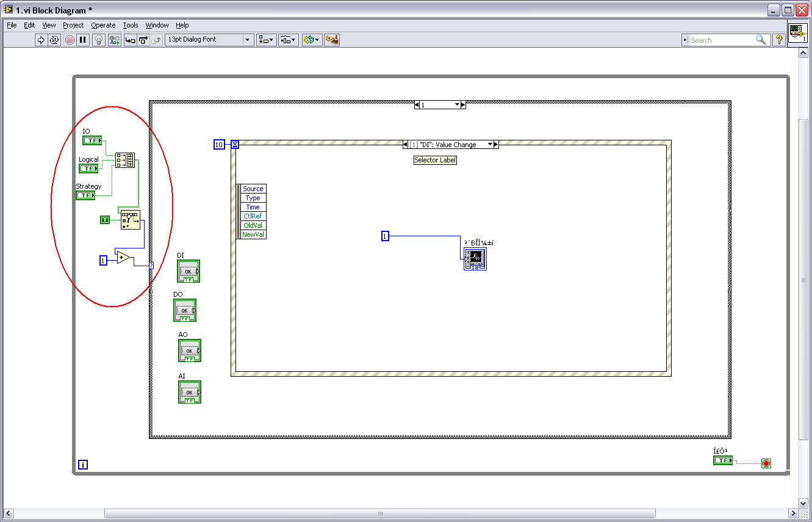Screen dimensions: 812x522
Task: Click the loop iteration 'i' terminal
Action: click(83, 465)
